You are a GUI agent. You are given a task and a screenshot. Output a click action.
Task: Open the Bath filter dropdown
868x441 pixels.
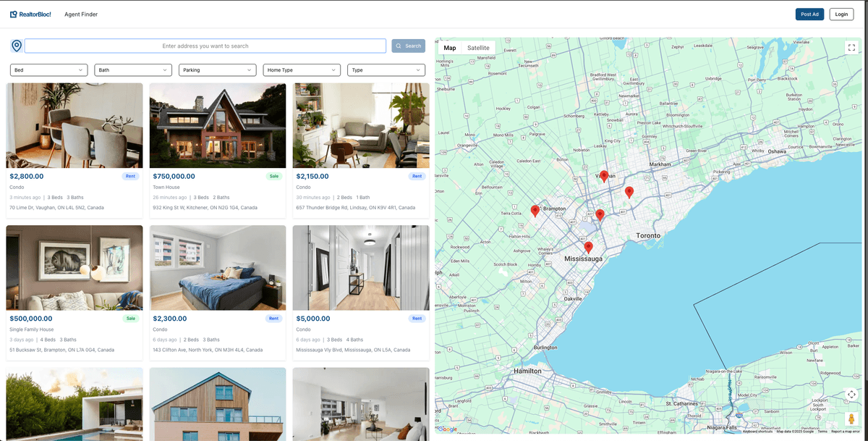133,70
